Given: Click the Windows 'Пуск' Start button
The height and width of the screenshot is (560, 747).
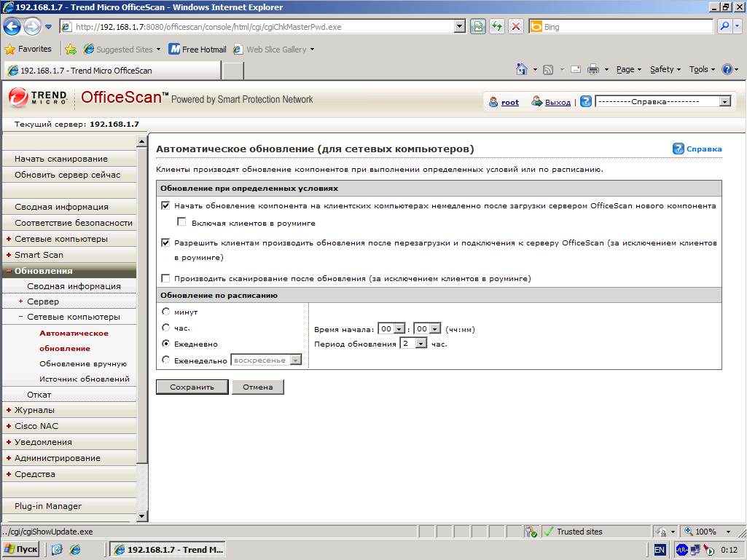Looking at the screenshot, I should pyautogui.click(x=21, y=550).
